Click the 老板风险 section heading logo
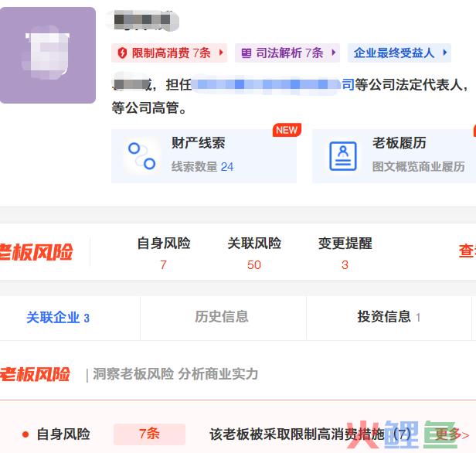 [35, 374]
